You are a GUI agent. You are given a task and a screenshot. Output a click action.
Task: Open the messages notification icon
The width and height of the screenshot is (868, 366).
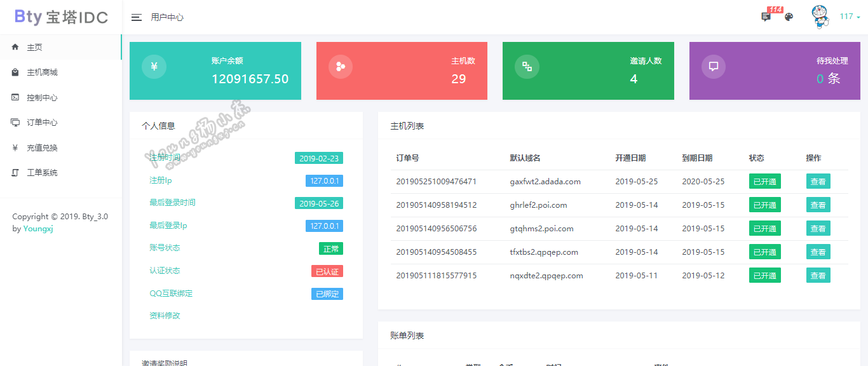[766, 17]
